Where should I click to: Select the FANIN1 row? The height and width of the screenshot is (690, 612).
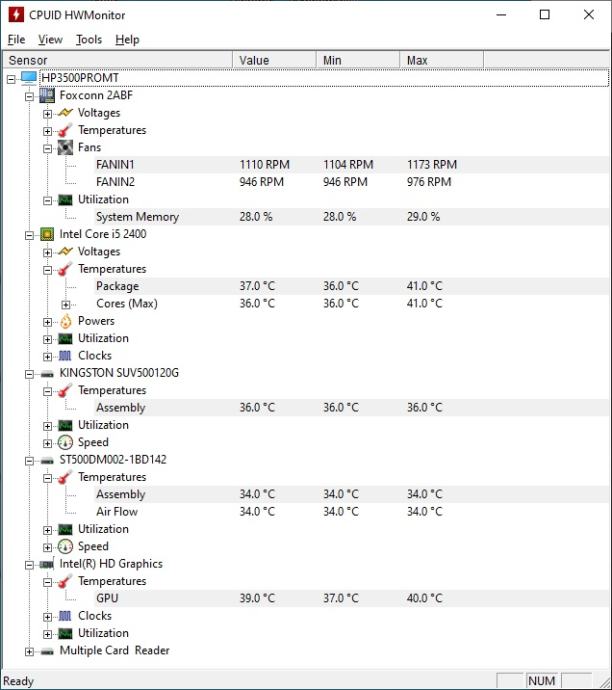coord(352,165)
